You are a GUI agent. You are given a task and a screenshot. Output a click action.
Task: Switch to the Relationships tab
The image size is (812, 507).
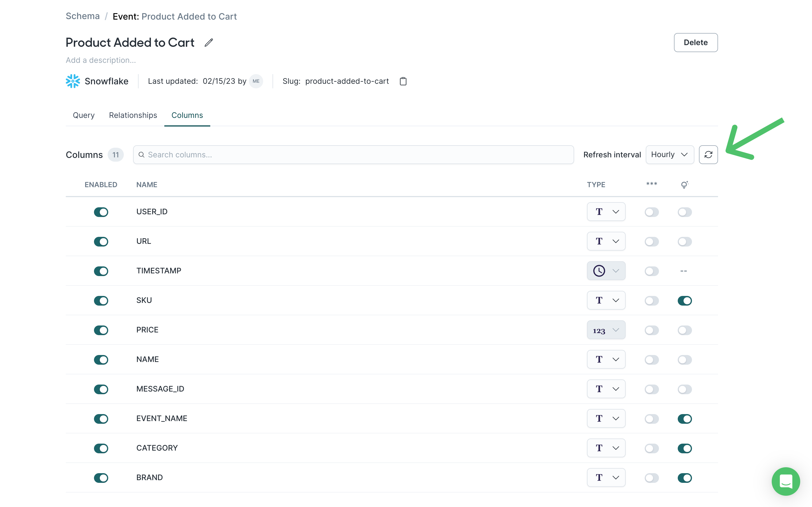[133, 115]
